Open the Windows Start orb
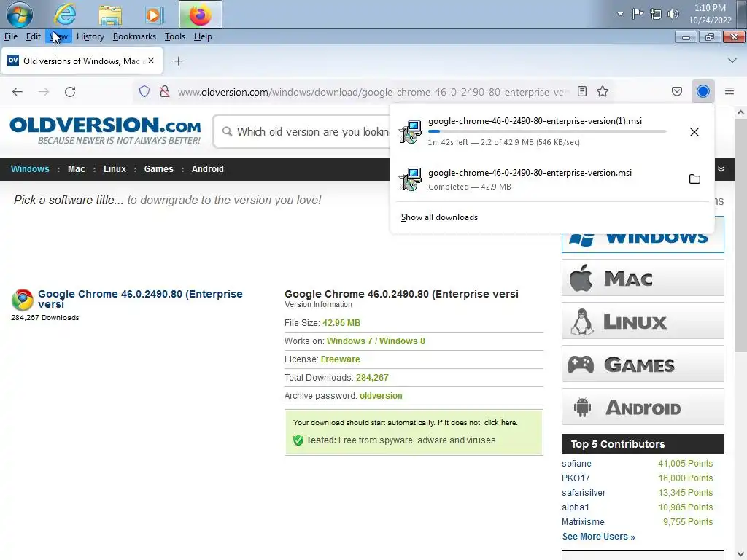This screenshot has width=747, height=560. pos(19,14)
